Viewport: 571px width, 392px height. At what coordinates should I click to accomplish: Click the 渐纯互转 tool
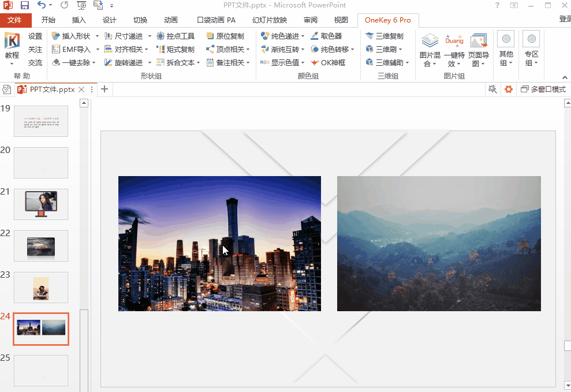pyautogui.click(x=282, y=49)
